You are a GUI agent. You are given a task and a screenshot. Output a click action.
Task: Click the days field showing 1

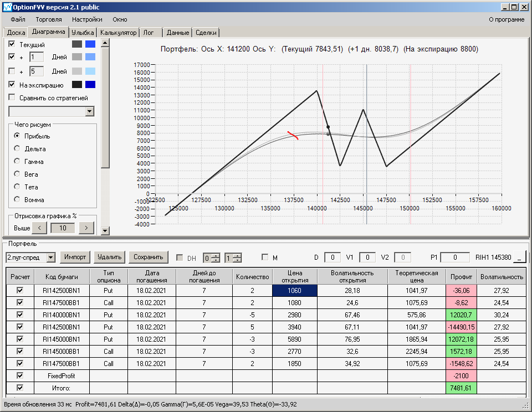[x=37, y=57]
